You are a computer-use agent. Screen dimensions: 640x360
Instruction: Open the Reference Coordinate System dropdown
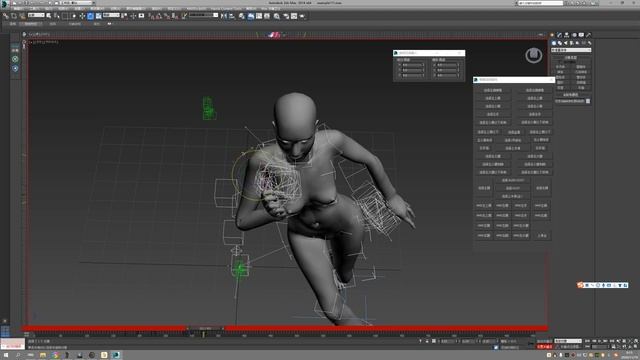[x=111, y=15]
